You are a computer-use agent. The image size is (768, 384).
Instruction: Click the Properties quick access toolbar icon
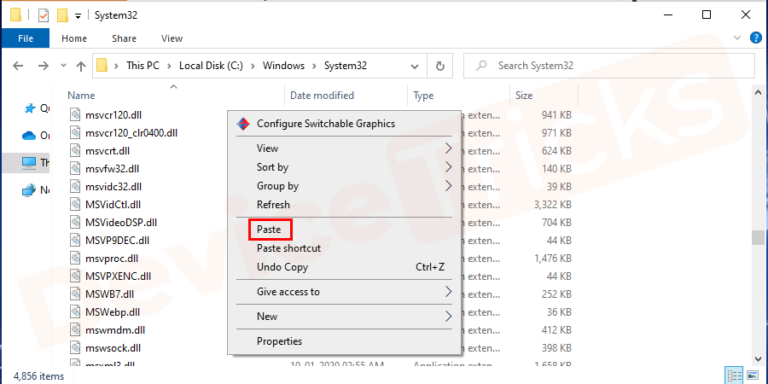coord(44,16)
